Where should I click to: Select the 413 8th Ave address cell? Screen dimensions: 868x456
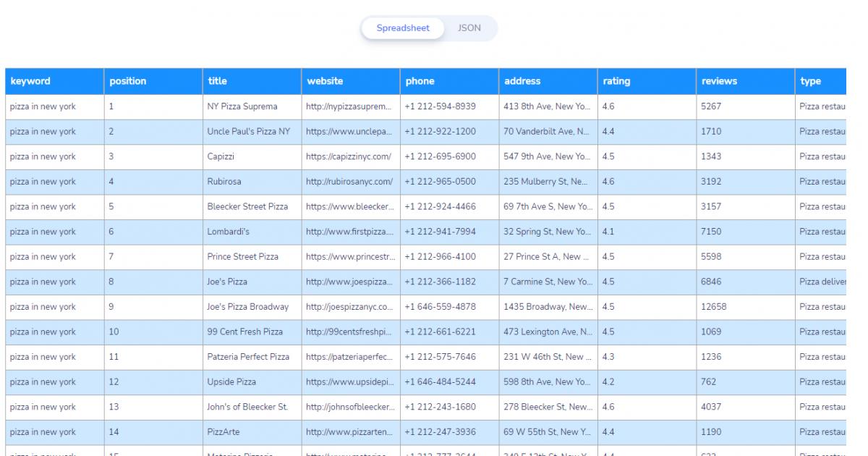(x=548, y=106)
